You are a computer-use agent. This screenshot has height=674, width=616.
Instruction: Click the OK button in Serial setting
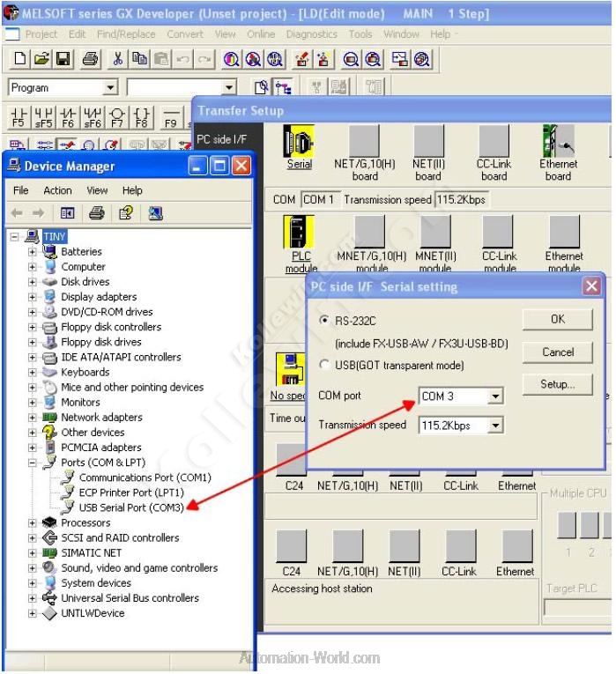(557, 319)
